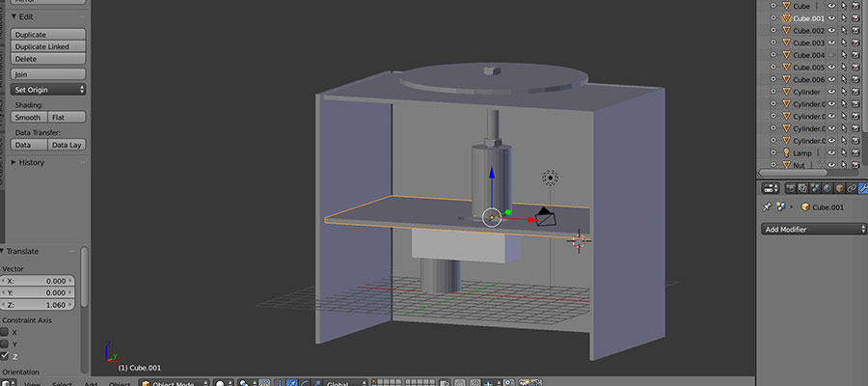
Task: Select the lamp object in the 3D viewport
Action: 551,178
